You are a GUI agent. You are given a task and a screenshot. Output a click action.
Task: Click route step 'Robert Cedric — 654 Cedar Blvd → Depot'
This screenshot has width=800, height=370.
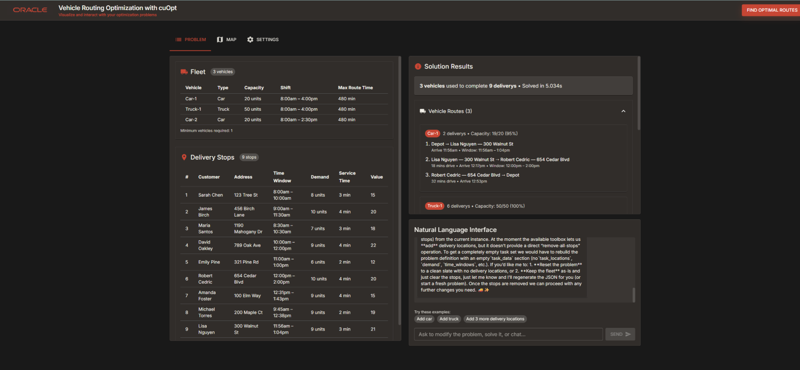pos(475,175)
